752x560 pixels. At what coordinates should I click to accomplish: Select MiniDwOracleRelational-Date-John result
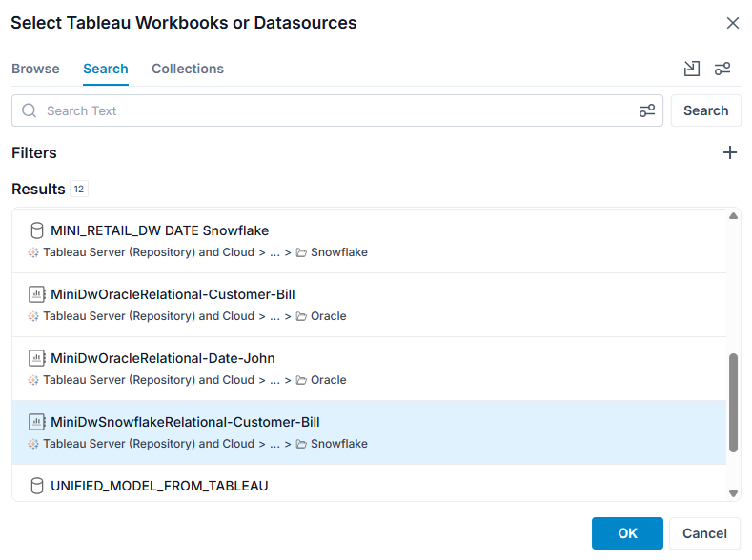click(369, 369)
